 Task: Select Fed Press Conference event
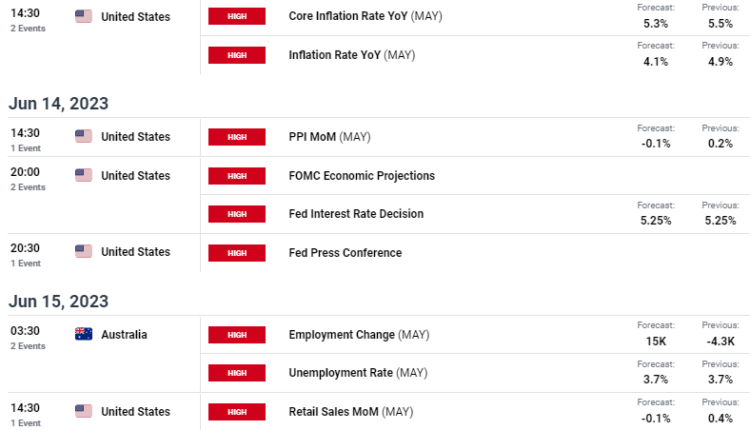[344, 253]
